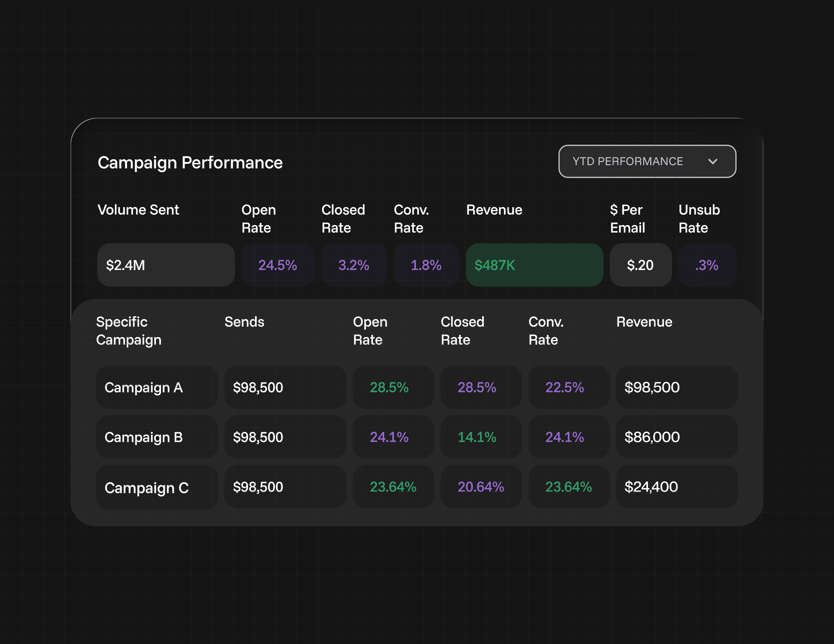Click the Sends column header

click(x=244, y=322)
